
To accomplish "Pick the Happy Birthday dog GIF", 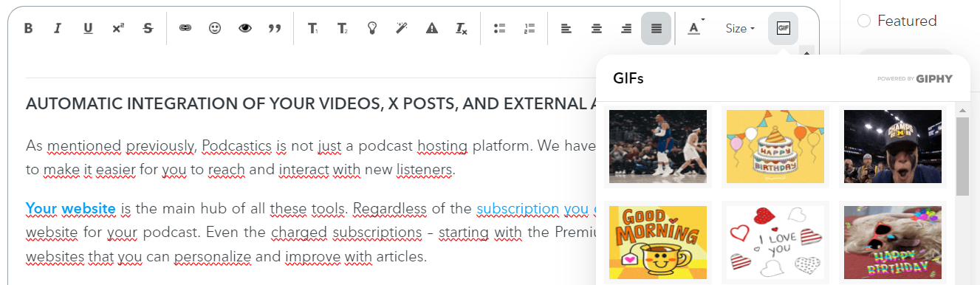I will [x=893, y=243].
